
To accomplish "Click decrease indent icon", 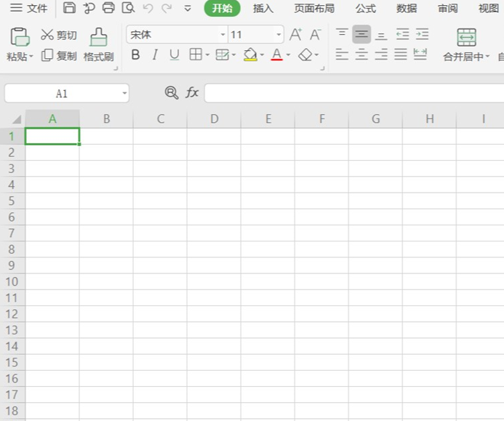I will click(402, 34).
